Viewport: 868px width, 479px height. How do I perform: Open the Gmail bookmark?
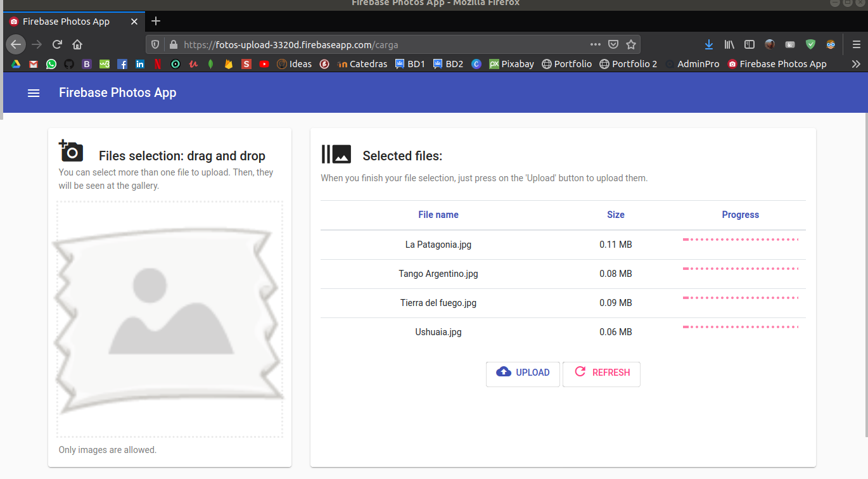click(x=33, y=63)
